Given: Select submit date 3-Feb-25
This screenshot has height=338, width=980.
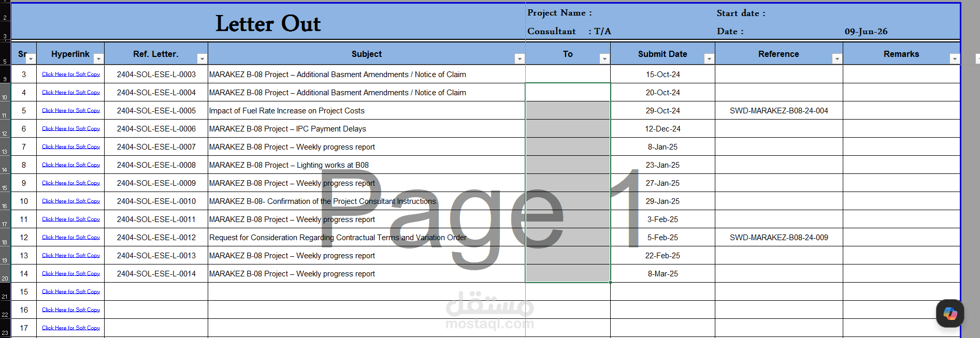Looking at the screenshot, I should click(x=663, y=219).
